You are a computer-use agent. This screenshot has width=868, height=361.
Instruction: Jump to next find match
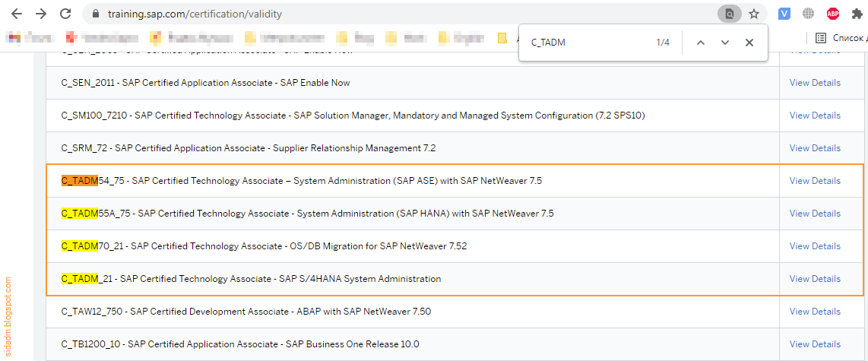click(724, 43)
